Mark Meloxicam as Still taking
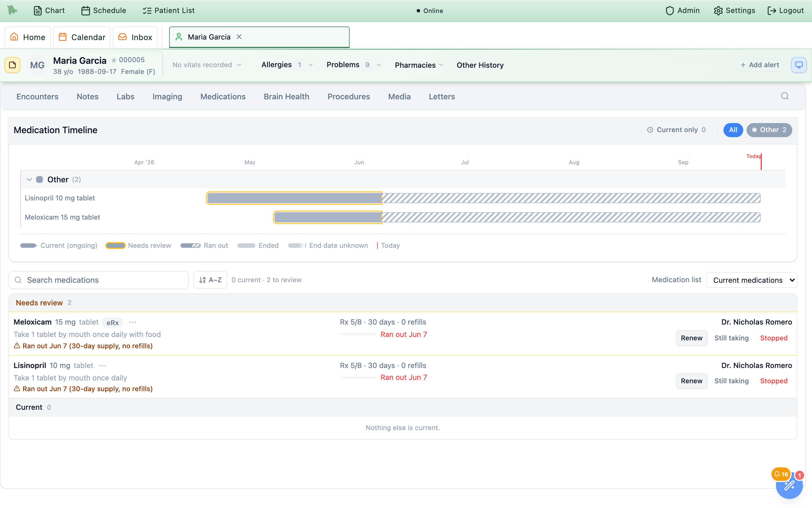The height and width of the screenshot is (508, 812). click(731, 338)
